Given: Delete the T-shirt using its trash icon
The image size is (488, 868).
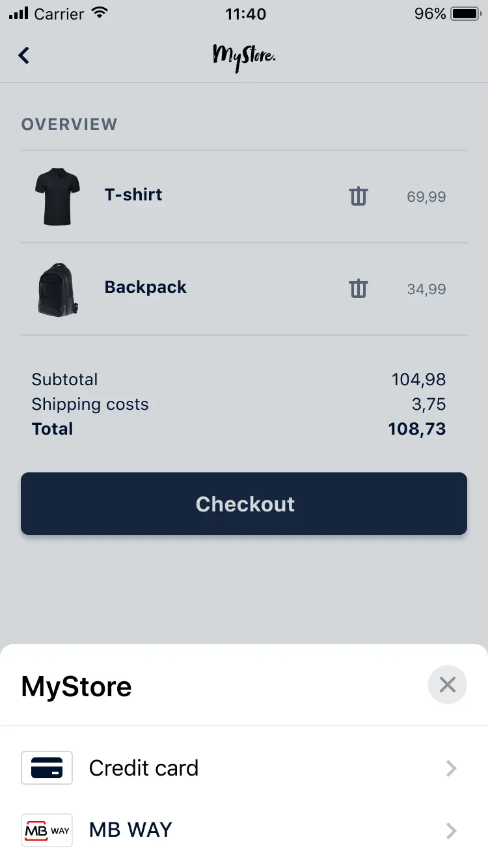Looking at the screenshot, I should point(358,196).
